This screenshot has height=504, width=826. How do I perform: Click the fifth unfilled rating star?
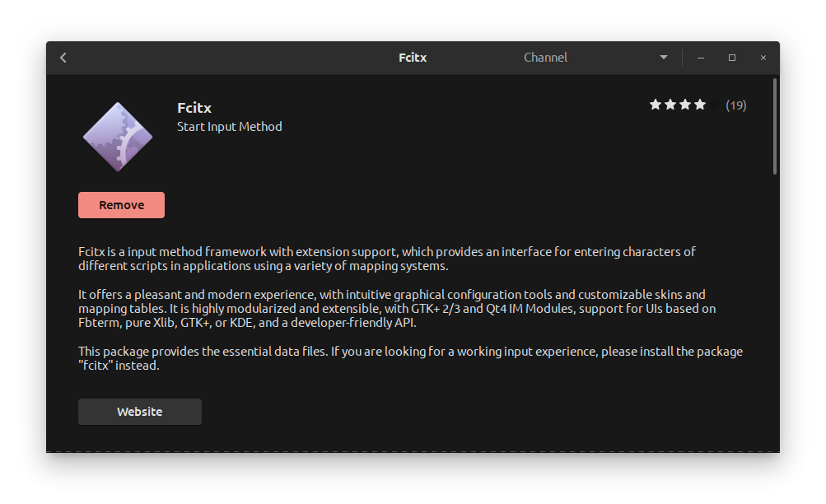click(714, 105)
